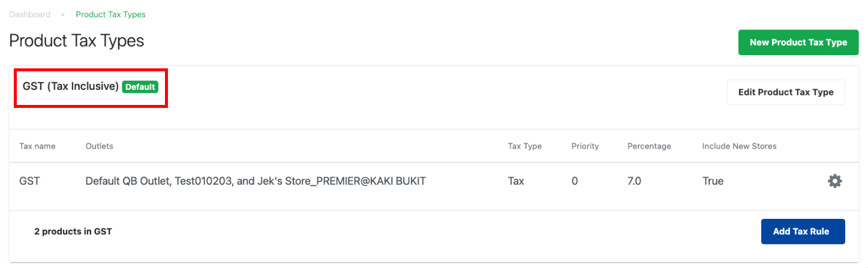Click the 2 products in GST text
Screen dimensions: 868x268
click(73, 231)
